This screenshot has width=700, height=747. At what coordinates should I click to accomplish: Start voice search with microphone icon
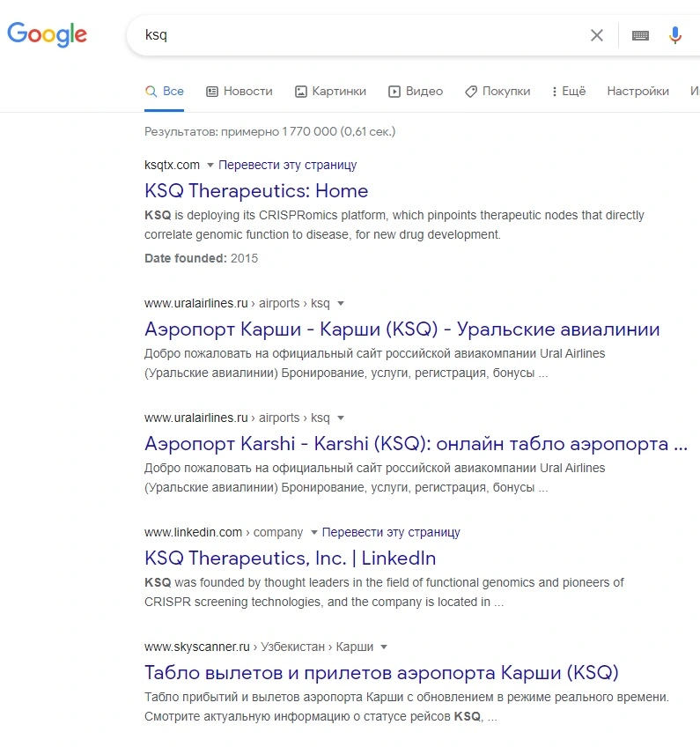point(674,35)
